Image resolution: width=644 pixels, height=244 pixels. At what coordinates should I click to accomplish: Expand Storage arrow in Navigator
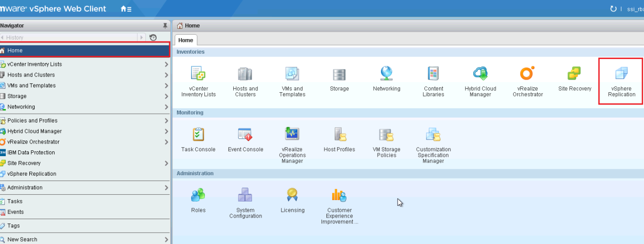166,97
